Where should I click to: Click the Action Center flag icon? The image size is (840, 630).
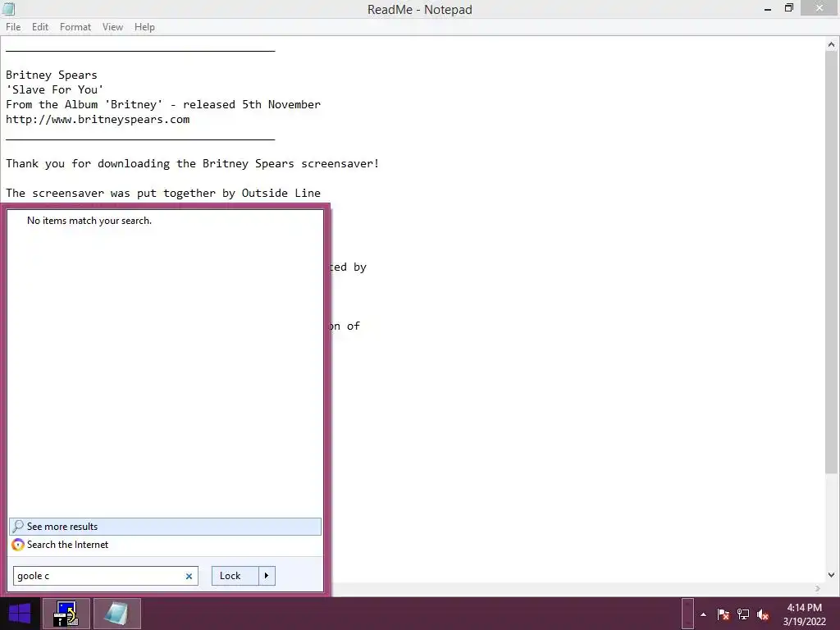tap(724, 614)
